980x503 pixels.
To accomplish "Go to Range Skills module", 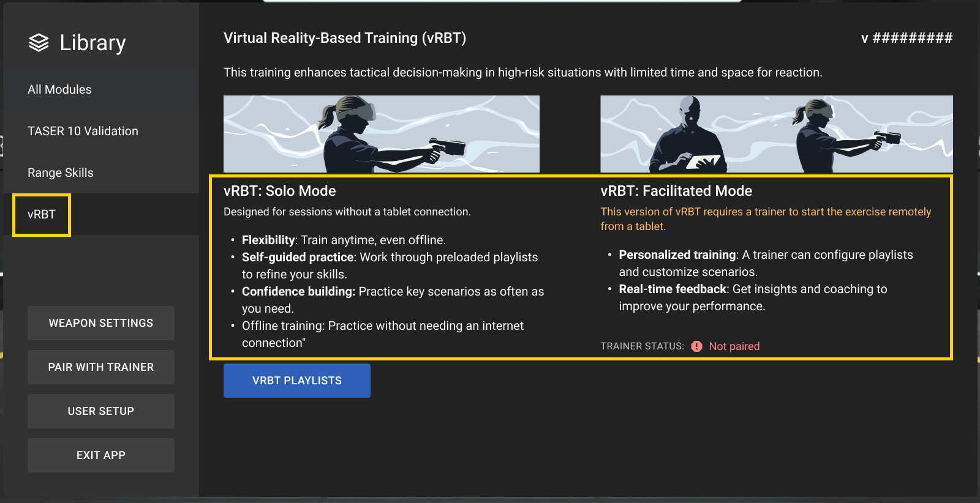I will pos(61,173).
